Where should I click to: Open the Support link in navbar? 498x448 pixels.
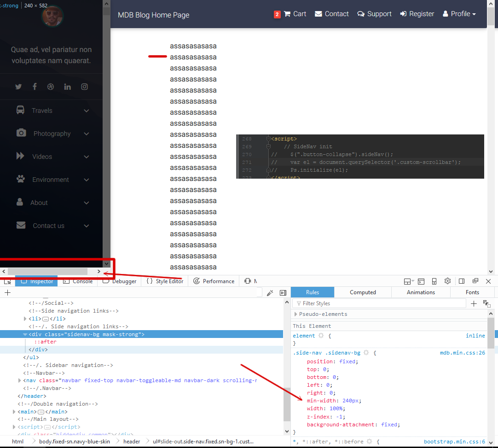(x=374, y=14)
